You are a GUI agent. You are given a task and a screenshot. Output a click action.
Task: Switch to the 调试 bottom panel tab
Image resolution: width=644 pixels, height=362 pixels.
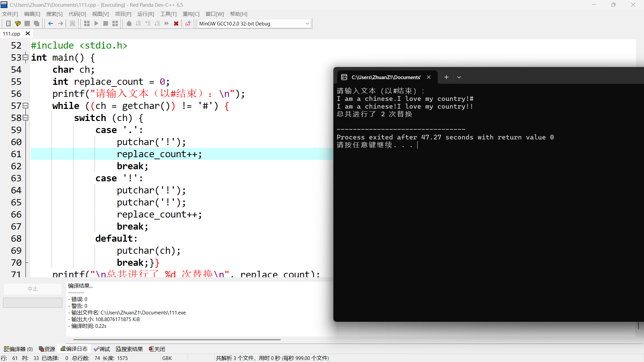coord(102,349)
